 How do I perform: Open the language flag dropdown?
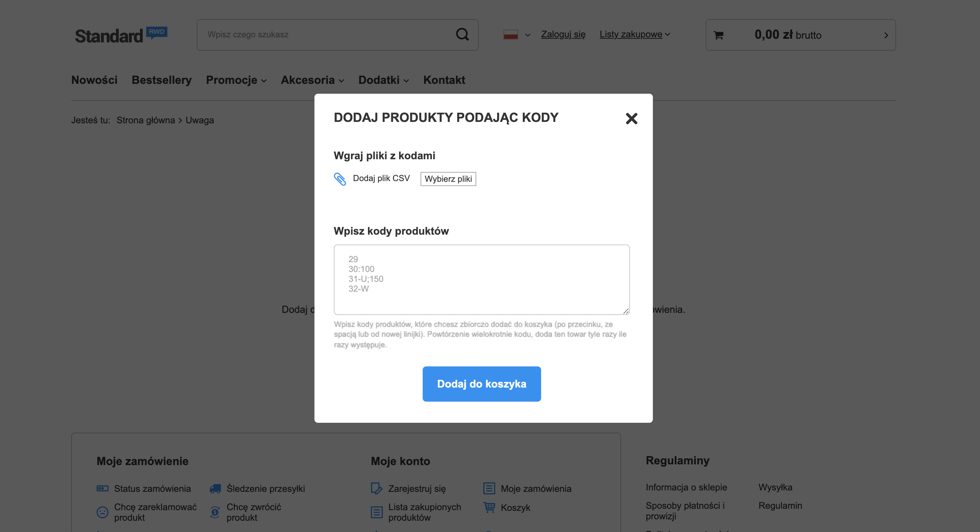tap(516, 35)
